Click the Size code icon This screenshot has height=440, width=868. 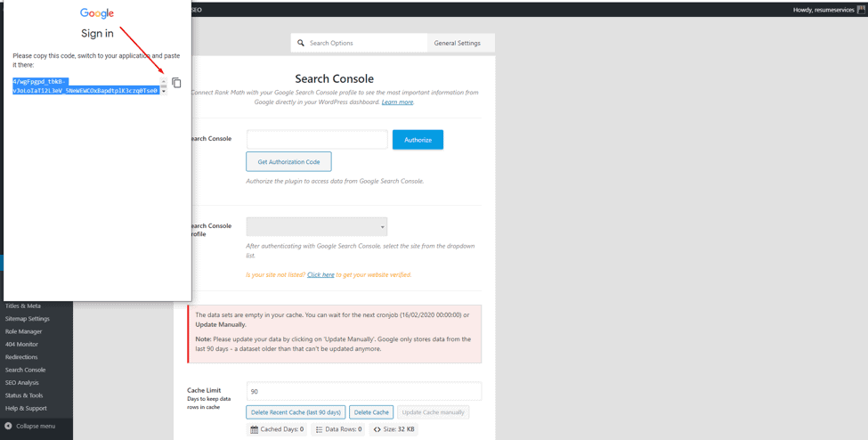click(377, 429)
